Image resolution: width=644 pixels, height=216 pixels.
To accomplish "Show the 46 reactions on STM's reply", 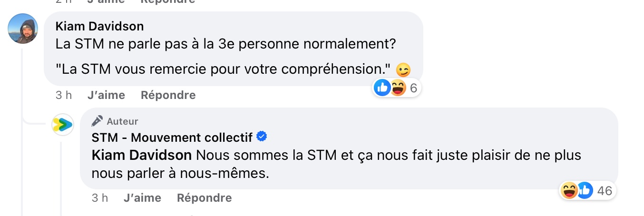I will (x=604, y=191).
